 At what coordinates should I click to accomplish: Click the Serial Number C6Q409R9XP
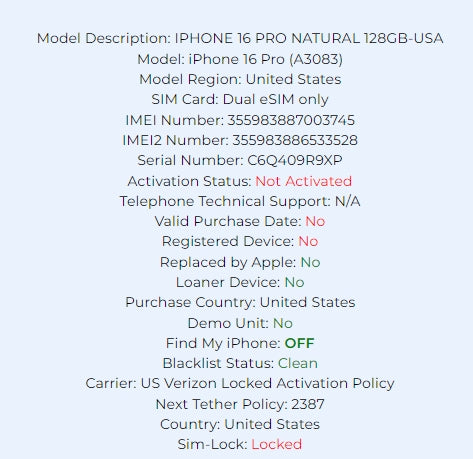[295, 160]
